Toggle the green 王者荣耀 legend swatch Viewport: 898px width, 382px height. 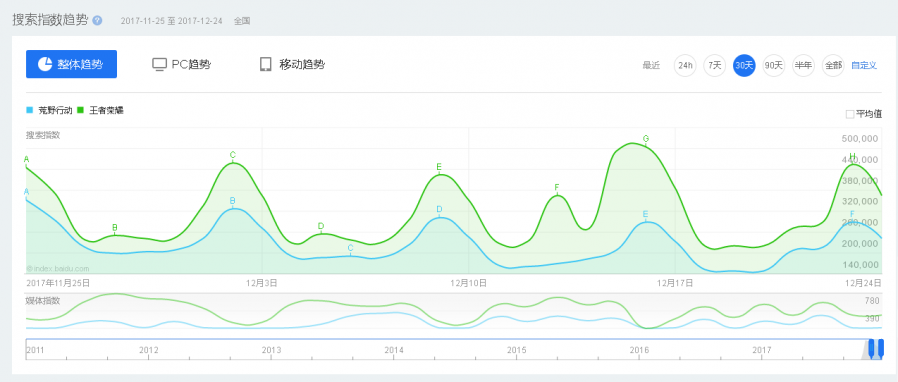point(81,110)
